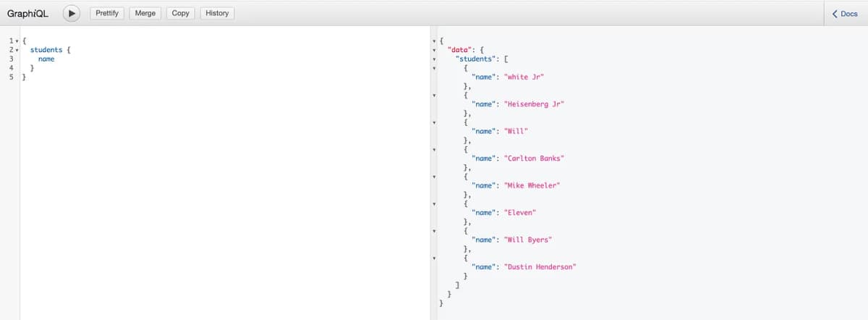This screenshot has height=320, width=868.
Task: Click the students field in the query editor
Action: point(46,50)
